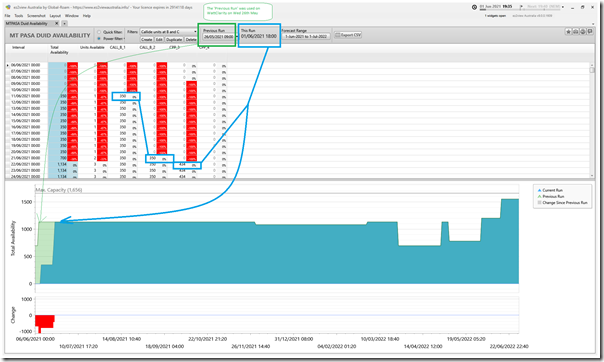Screen dimensions: 604x362
Task: Open the dropdown arrow after the Next time
Action: [x=563, y=7]
